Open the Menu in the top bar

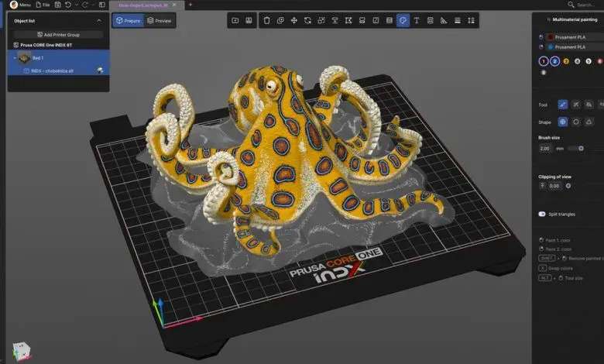[20, 5]
